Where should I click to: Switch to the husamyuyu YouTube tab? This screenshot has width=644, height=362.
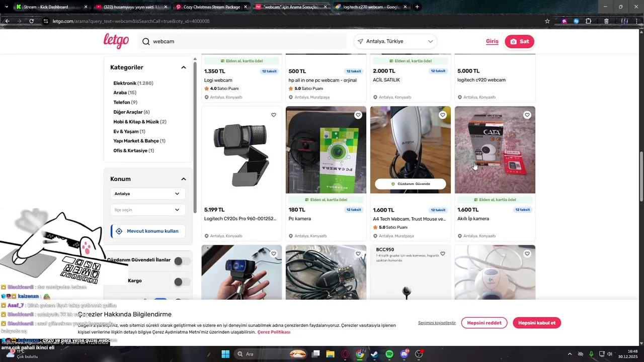point(131,7)
